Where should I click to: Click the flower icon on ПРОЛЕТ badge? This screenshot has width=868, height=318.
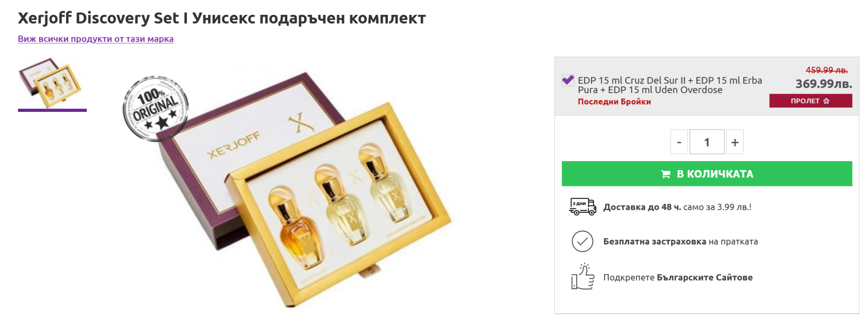[x=826, y=101]
